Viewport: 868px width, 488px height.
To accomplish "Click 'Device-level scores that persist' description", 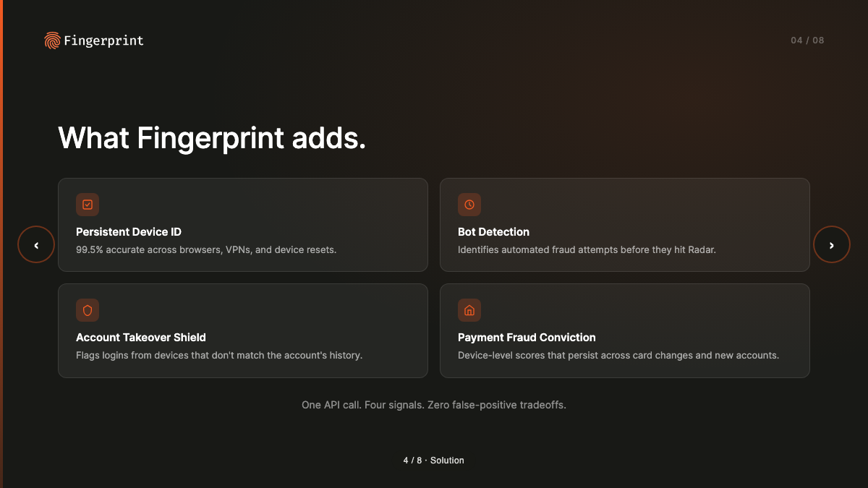I will (x=618, y=355).
